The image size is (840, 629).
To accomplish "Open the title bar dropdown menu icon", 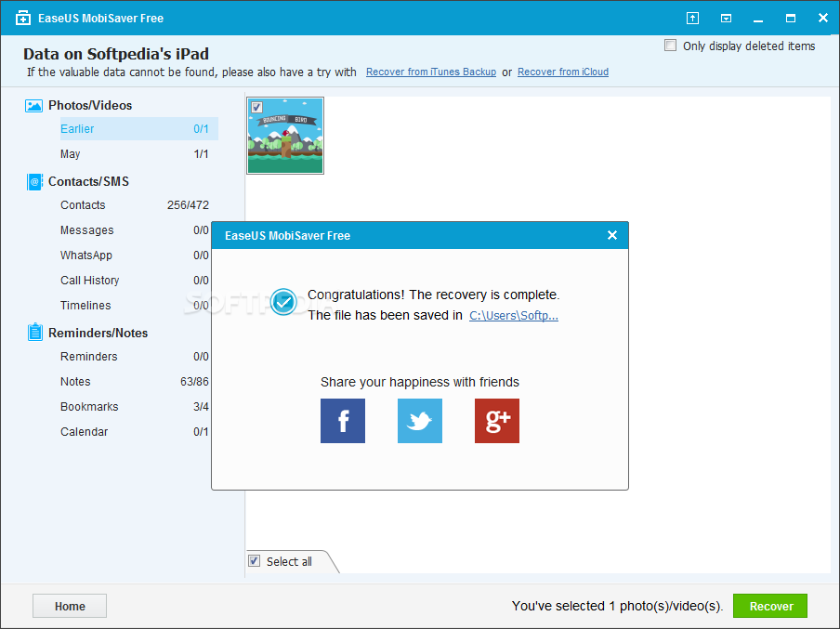I will [x=726, y=19].
